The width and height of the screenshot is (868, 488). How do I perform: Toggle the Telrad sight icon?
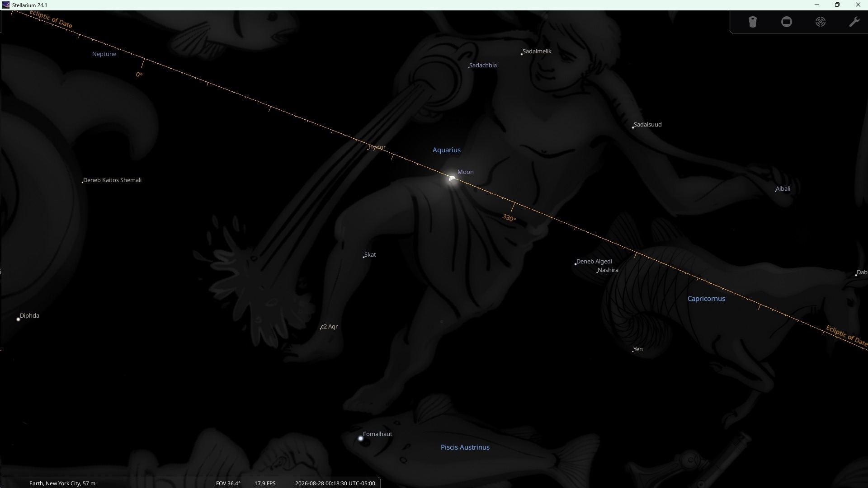(x=821, y=22)
